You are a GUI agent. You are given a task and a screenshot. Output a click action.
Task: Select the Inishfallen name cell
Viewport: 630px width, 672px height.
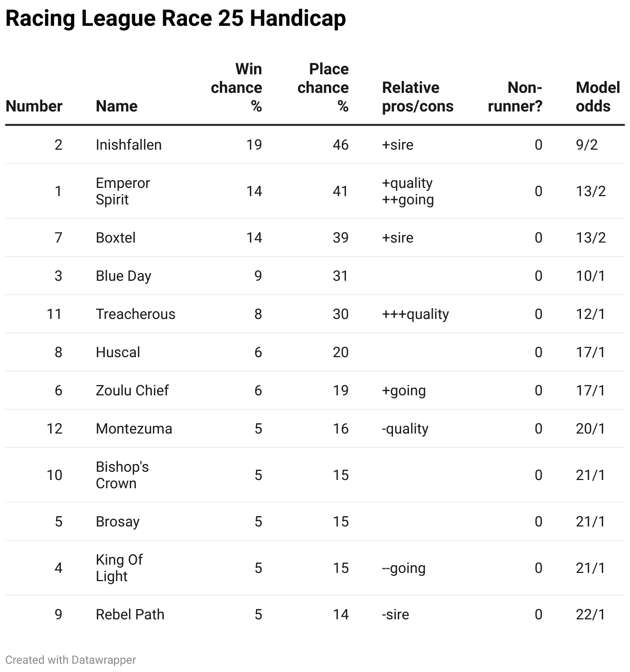pyautogui.click(x=129, y=145)
